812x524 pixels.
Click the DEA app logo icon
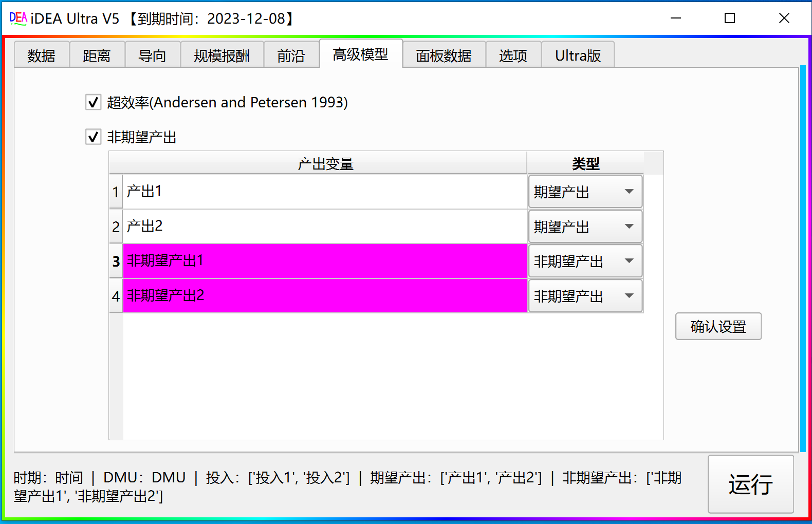(x=18, y=18)
